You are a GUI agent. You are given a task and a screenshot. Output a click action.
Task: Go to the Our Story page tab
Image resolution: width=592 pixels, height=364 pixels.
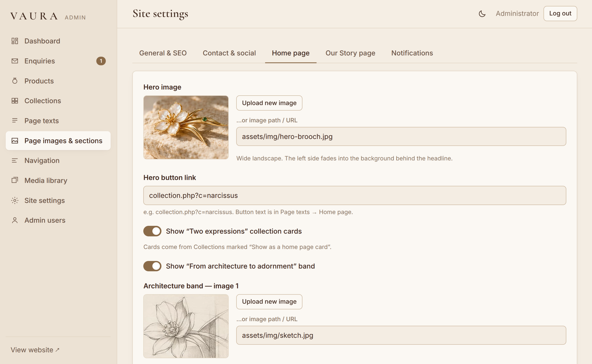(x=350, y=53)
